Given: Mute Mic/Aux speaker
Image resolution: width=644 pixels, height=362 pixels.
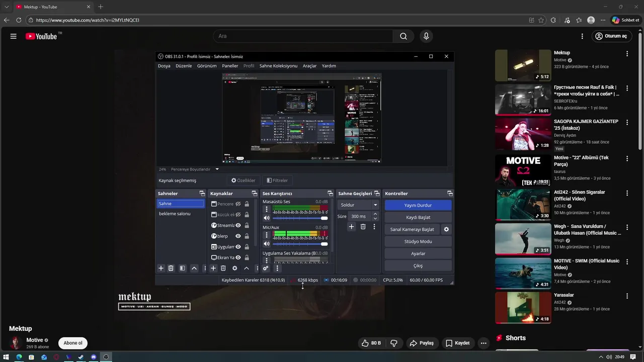Looking at the screenshot, I should click(267, 244).
